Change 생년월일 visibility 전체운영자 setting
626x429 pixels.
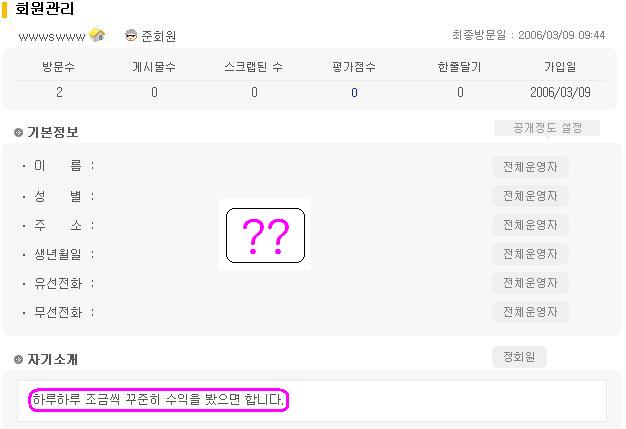pyautogui.click(x=530, y=254)
